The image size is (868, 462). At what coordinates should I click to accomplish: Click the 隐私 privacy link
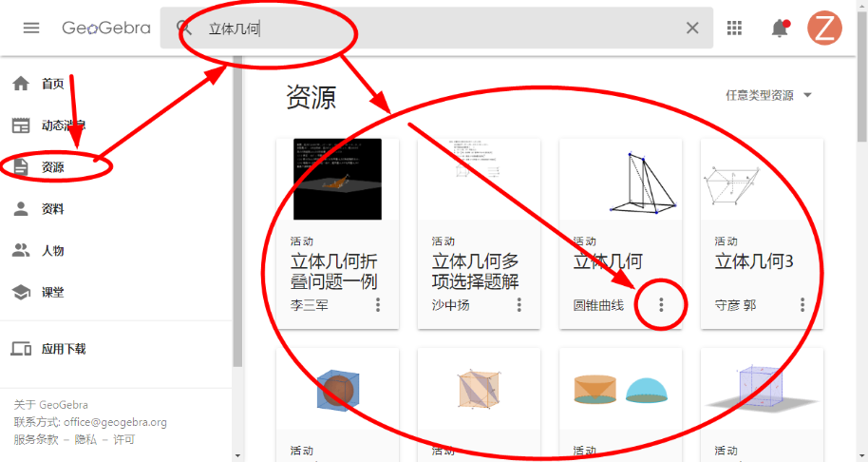pyautogui.click(x=85, y=439)
